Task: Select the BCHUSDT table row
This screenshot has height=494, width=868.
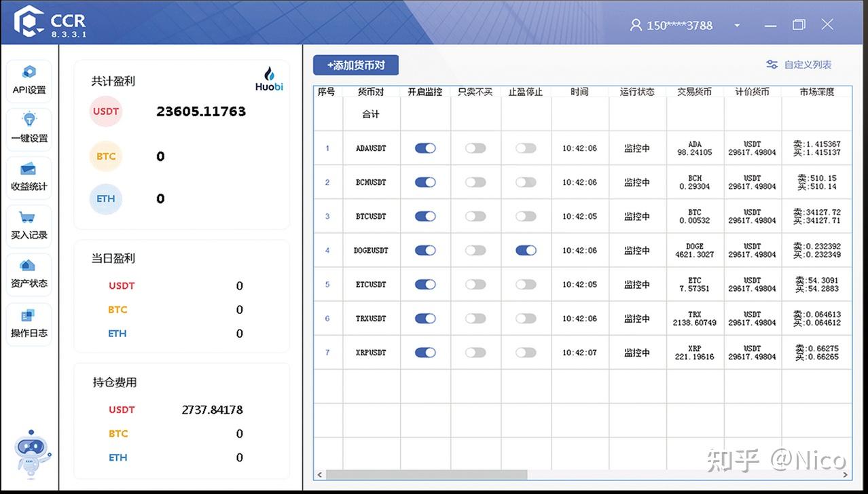Action: pyautogui.click(x=371, y=182)
